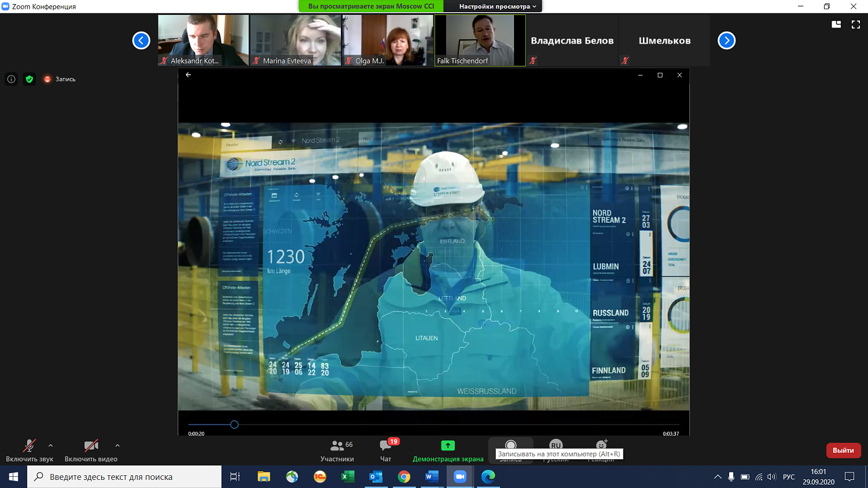
Task: Open the 1C application on taskbar
Action: (x=320, y=476)
